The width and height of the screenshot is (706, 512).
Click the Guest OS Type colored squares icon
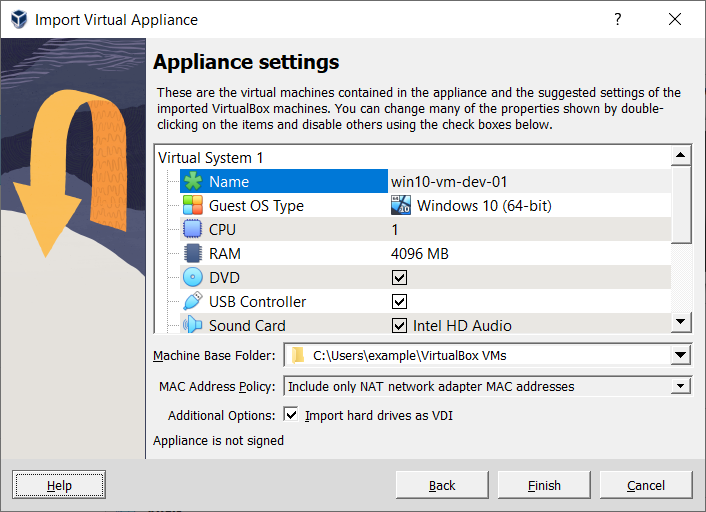coord(193,205)
